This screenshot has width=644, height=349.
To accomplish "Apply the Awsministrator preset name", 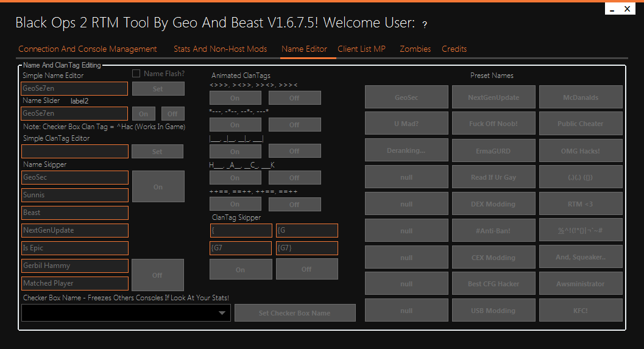I will [x=581, y=283].
